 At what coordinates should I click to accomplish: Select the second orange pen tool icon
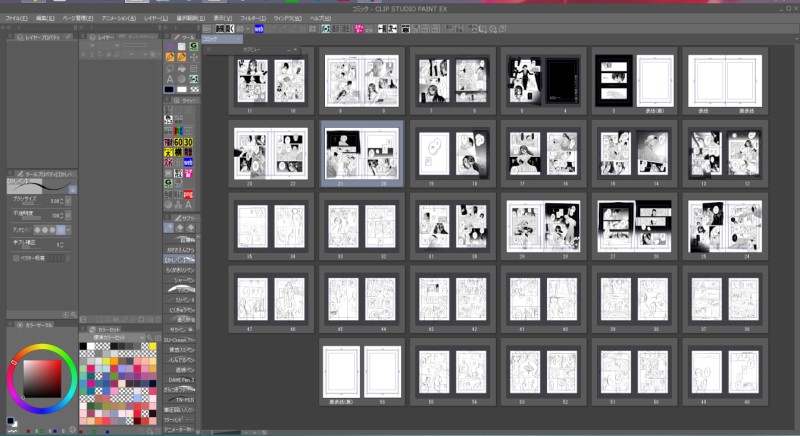pos(182,57)
